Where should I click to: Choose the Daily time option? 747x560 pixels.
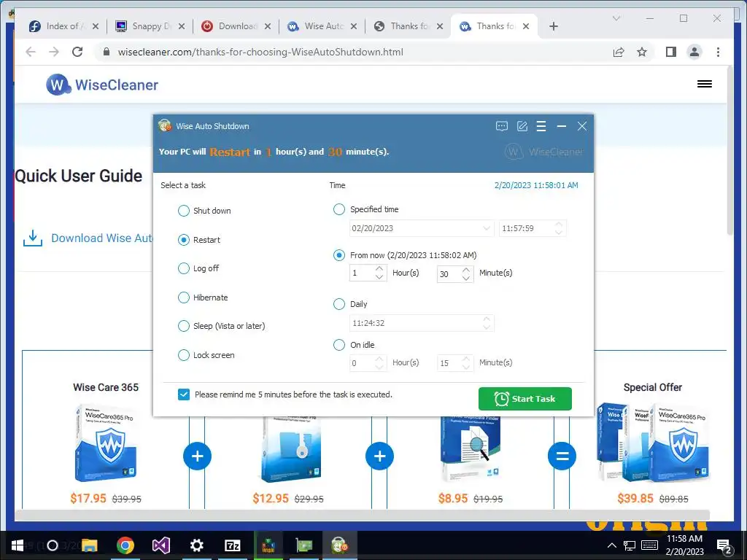click(338, 304)
